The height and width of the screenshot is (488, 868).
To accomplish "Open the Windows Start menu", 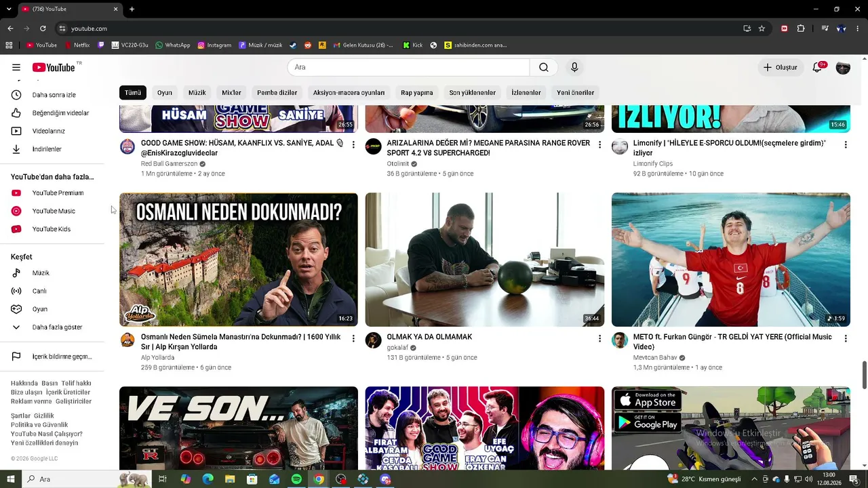I will [x=11, y=479].
